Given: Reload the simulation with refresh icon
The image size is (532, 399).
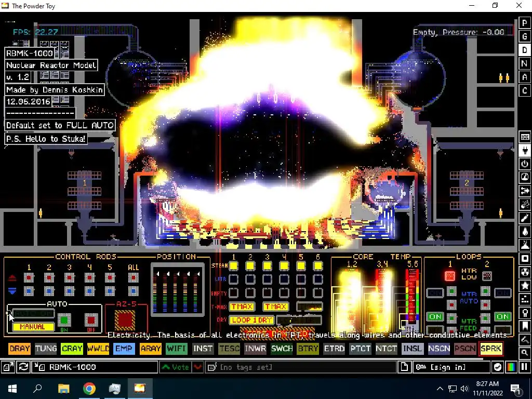Looking at the screenshot, I should (x=23, y=367).
